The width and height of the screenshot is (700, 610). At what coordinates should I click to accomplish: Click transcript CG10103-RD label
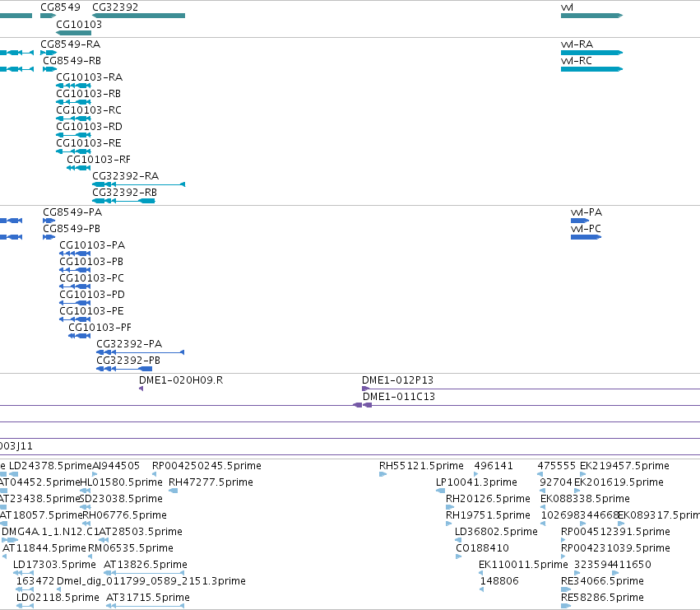click(x=90, y=127)
